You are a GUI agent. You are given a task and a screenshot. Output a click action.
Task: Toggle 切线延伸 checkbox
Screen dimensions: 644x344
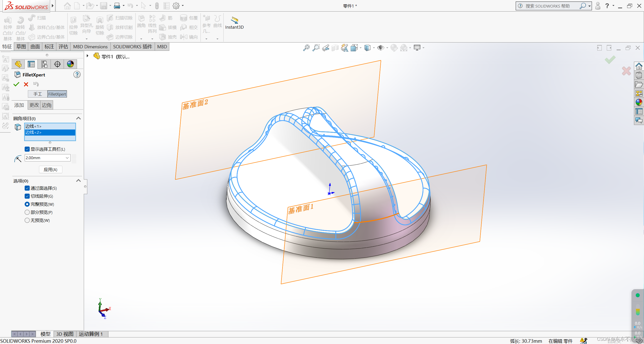click(27, 196)
